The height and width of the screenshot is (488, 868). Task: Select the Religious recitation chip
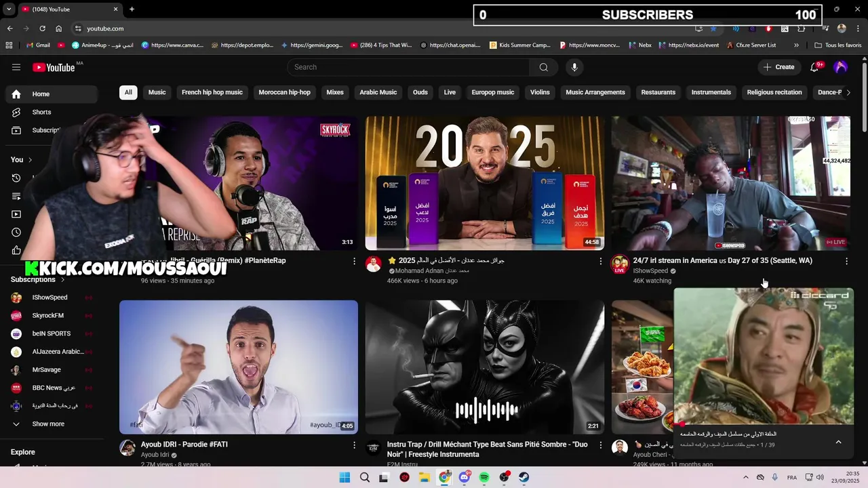pyautogui.click(x=774, y=92)
